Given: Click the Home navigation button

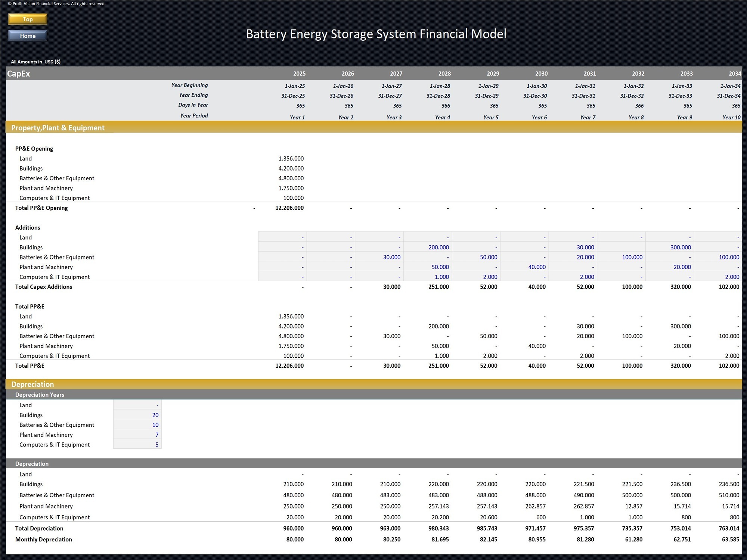Looking at the screenshot, I should (x=27, y=36).
